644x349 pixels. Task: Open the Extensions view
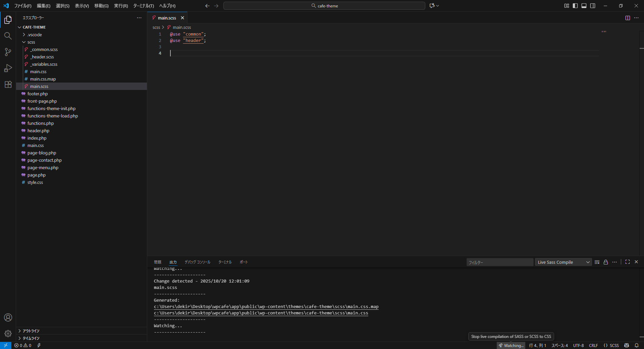point(8,84)
